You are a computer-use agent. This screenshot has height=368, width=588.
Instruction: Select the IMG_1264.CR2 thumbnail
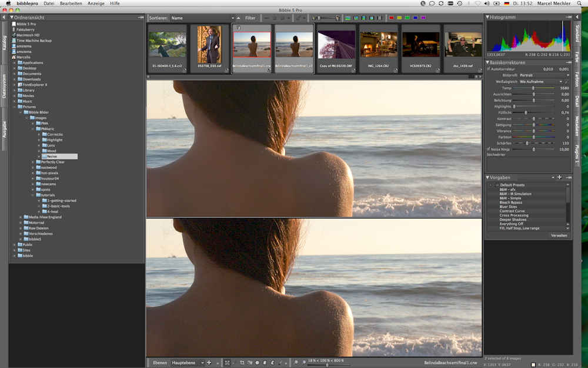[379, 45]
